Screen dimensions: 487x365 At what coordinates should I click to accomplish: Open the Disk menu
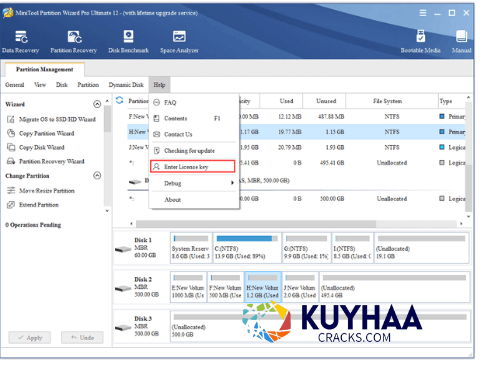pos(62,85)
